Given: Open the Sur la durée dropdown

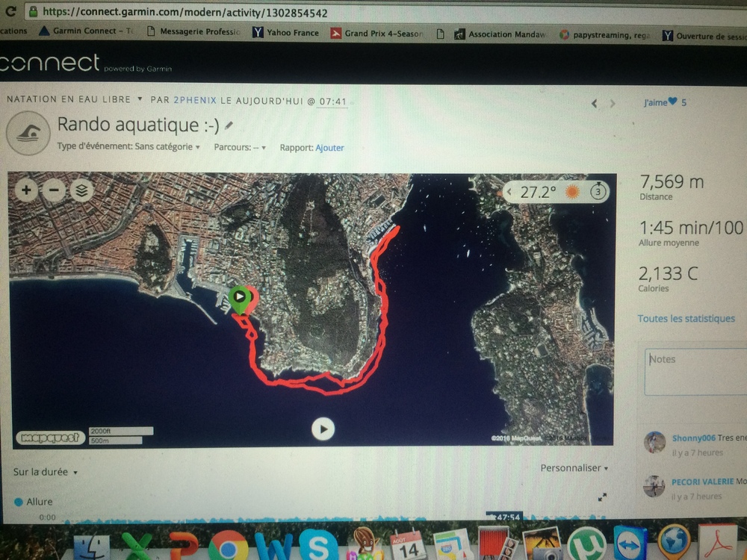Looking at the screenshot, I should (46, 472).
